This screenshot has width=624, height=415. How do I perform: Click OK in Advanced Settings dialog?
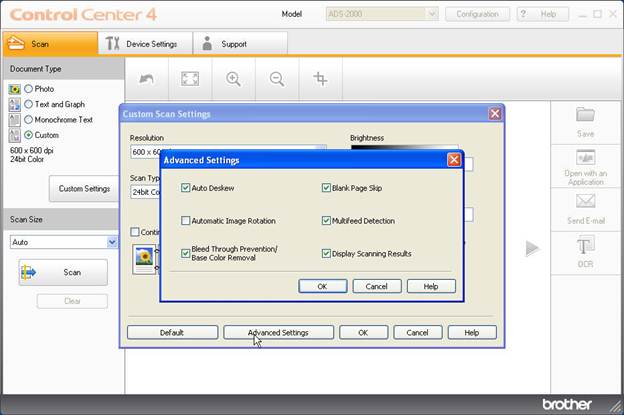click(322, 286)
